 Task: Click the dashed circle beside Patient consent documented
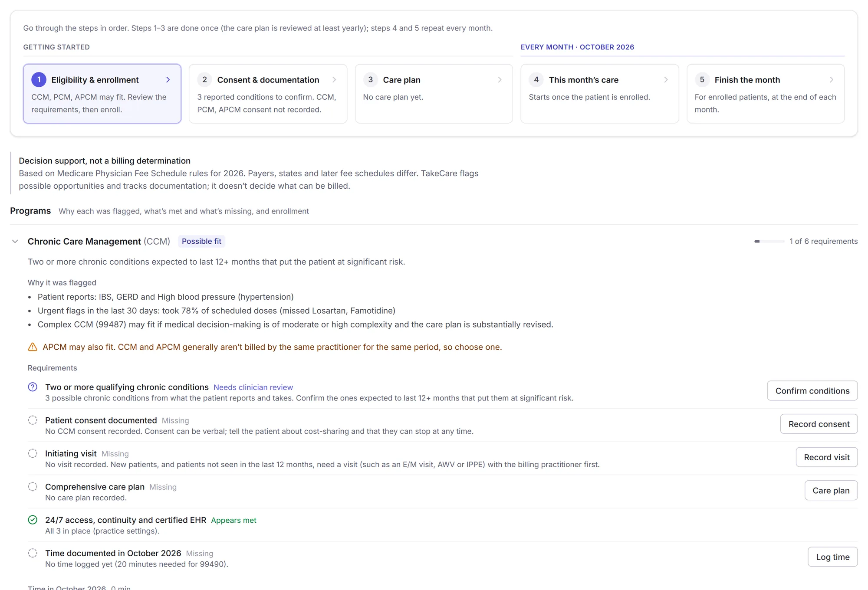coord(33,420)
